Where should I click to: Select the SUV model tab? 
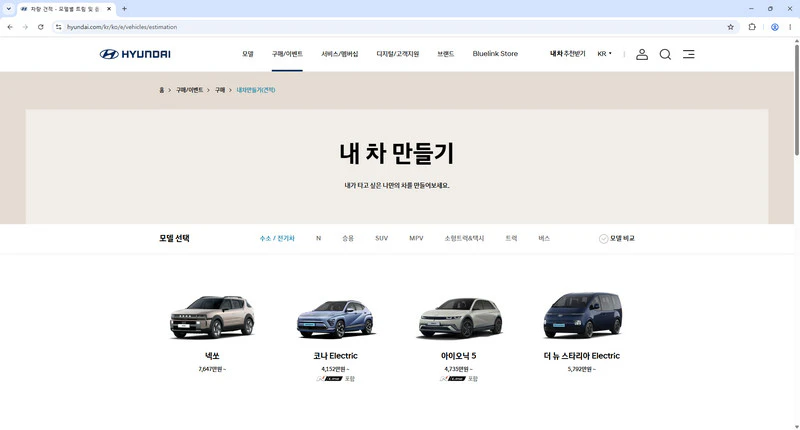tap(381, 238)
